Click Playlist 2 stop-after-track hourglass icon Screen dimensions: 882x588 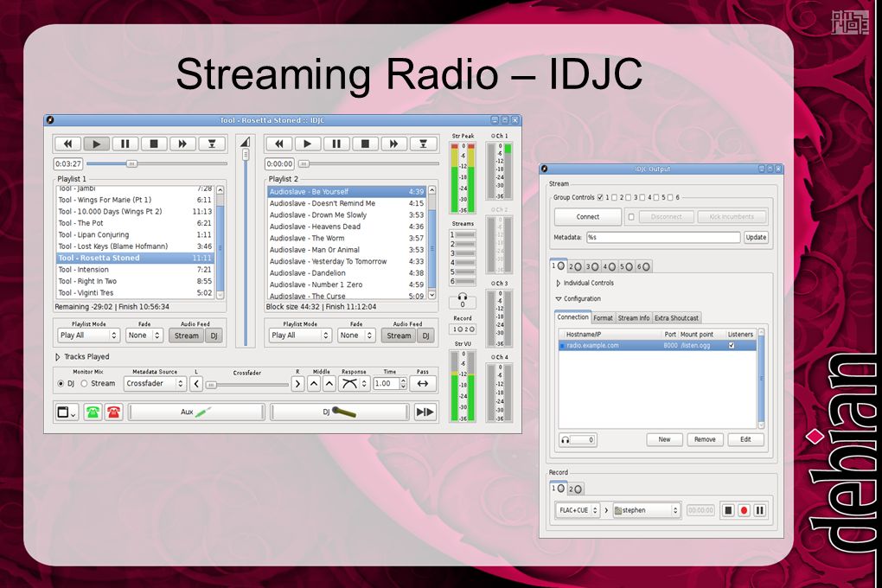pos(424,144)
